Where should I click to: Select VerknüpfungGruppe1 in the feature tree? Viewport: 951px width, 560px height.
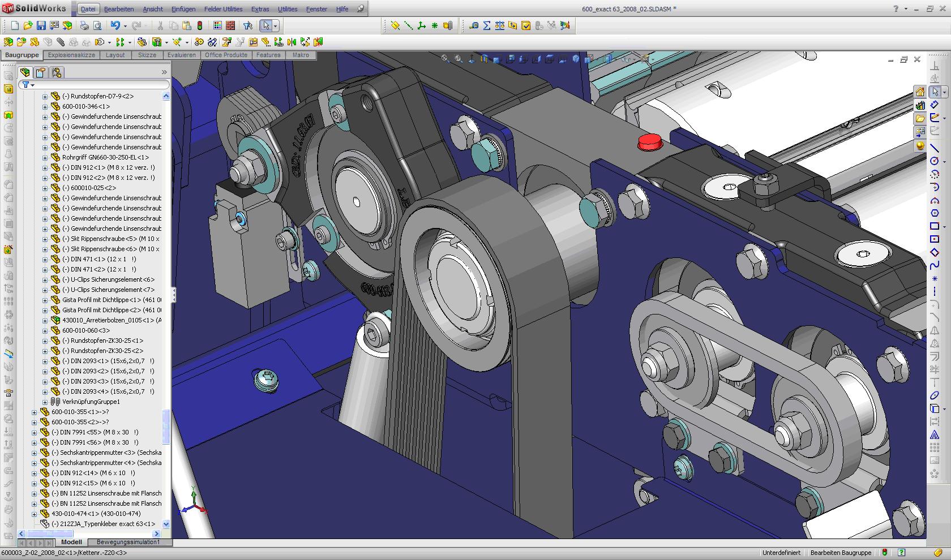91,402
